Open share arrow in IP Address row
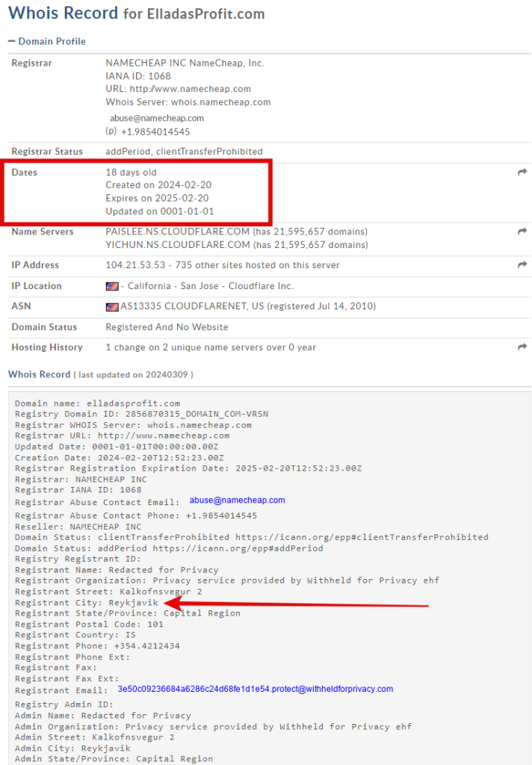Screen dimensions: 532x765 522,265
